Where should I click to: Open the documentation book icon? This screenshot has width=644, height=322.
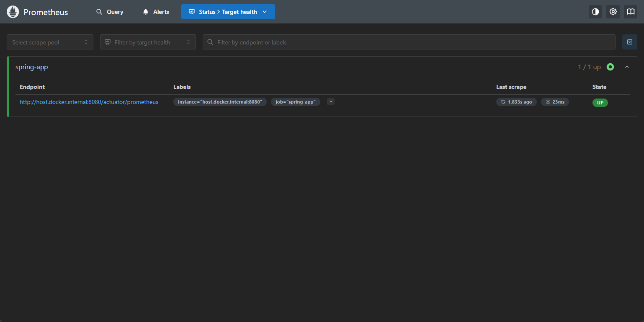tap(631, 12)
